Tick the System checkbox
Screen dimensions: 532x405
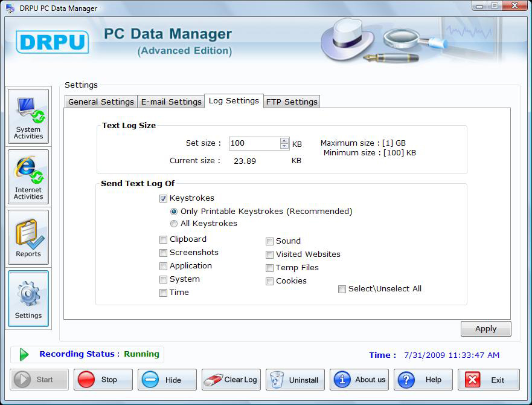tap(163, 279)
